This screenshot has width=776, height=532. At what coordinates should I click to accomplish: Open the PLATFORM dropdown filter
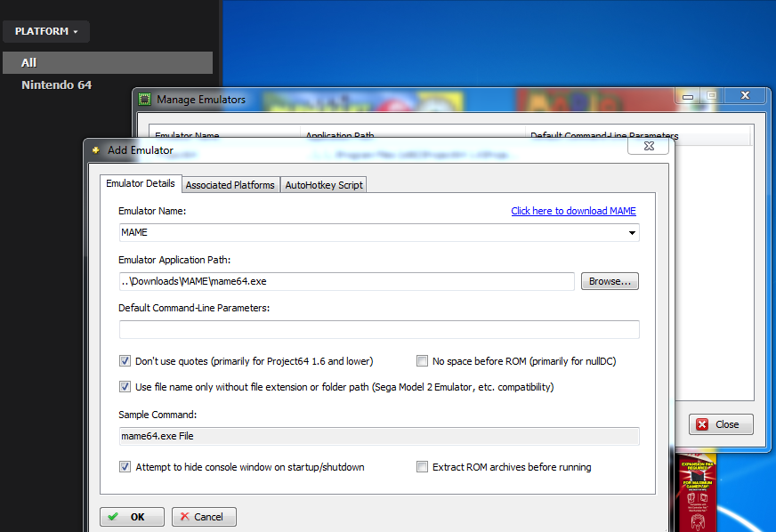tap(46, 31)
